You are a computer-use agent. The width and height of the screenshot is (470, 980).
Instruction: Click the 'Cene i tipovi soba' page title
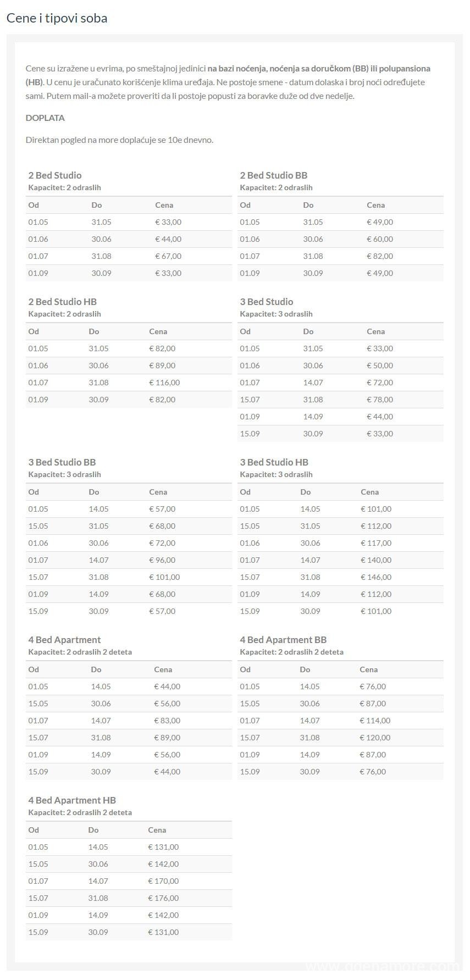[x=57, y=18]
